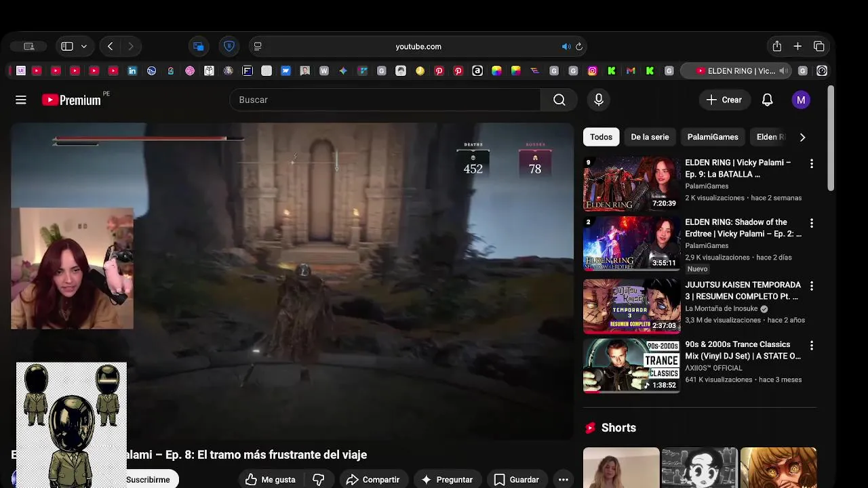Open the shield privacy extension icon
This screenshot has width=868, height=488.
pyautogui.click(x=229, y=46)
